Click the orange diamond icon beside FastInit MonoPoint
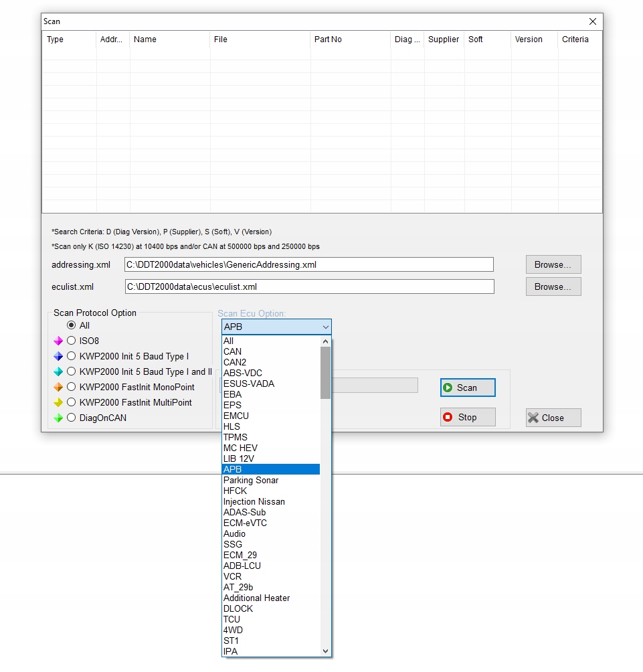Screen dimensions: 643x672 coord(58,388)
